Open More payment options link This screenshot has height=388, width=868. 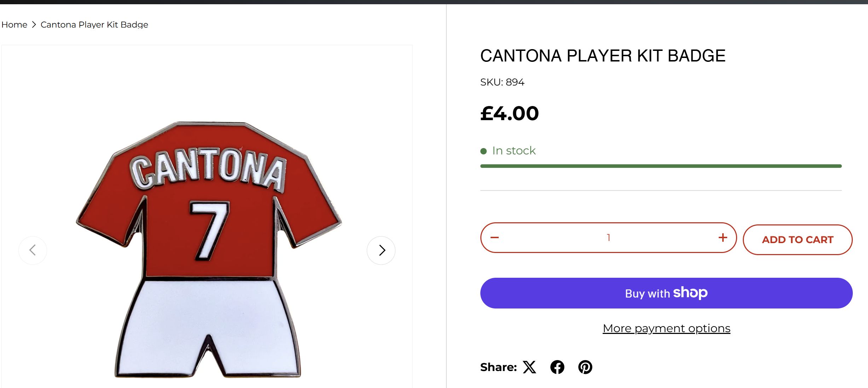click(666, 328)
